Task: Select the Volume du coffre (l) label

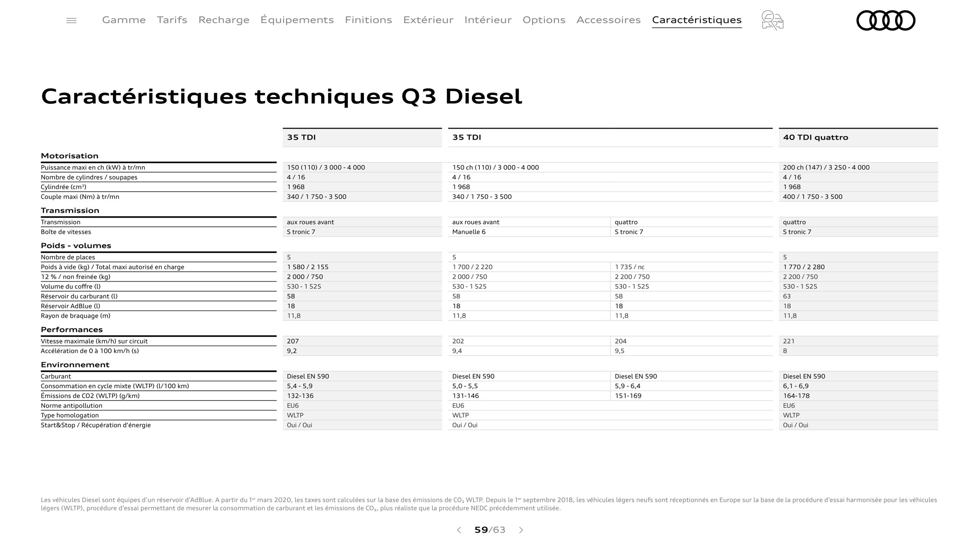Action: [71, 287]
